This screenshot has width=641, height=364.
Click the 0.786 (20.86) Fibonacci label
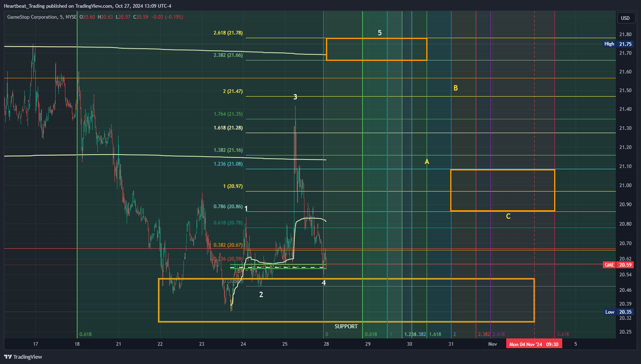pyautogui.click(x=228, y=207)
